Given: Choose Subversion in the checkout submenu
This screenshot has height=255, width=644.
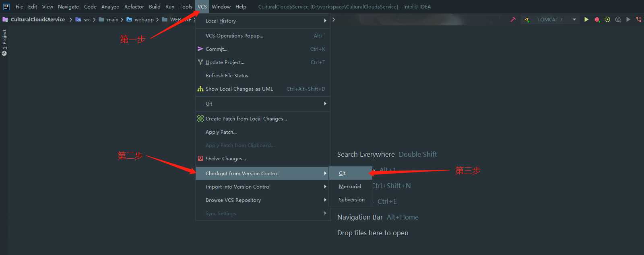Looking at the screenshot, I should (351, 199).
